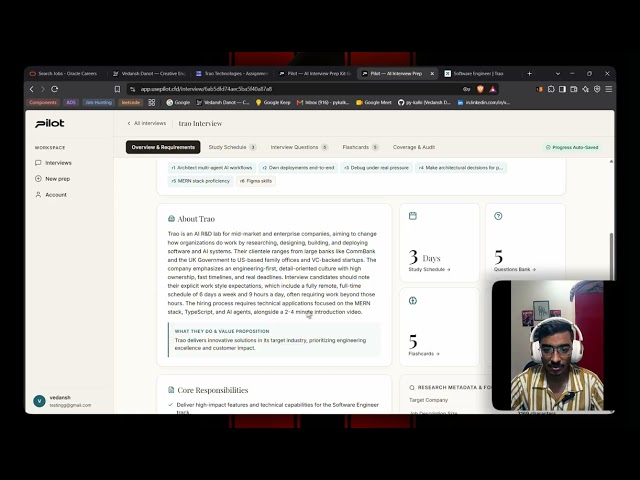The width and height of the screenshot is (640, 480).
Task: Open the Google Keep bookmark
Action: coord(273,102)
